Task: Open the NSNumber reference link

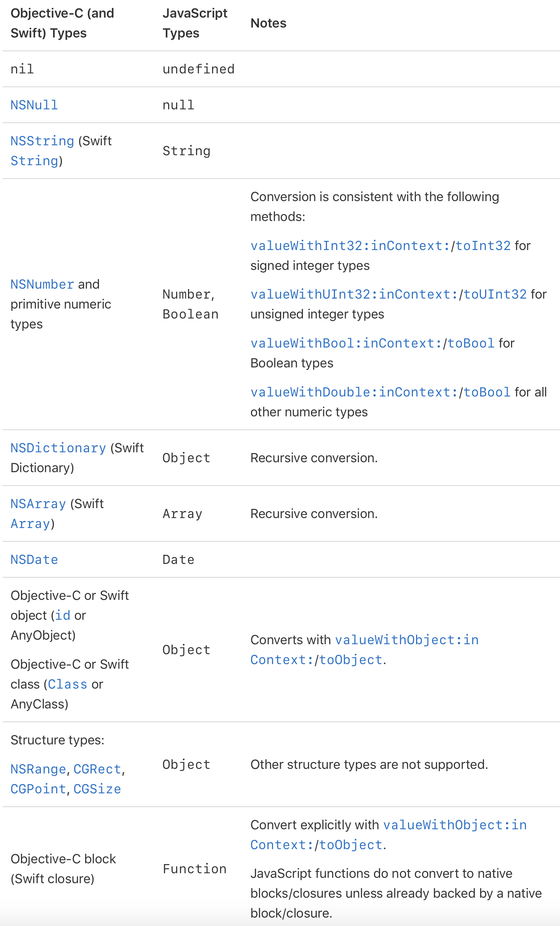Action: point(42,284)
